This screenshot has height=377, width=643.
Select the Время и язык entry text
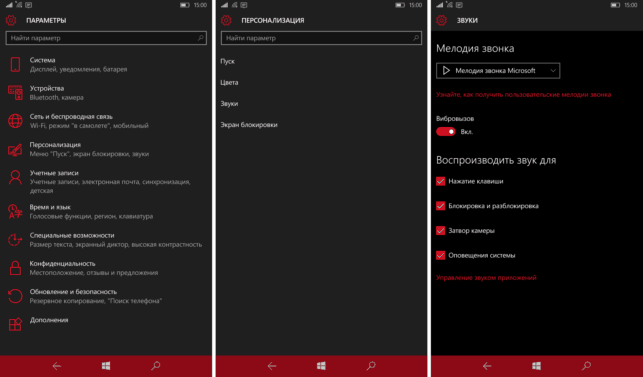pos(50,207)
